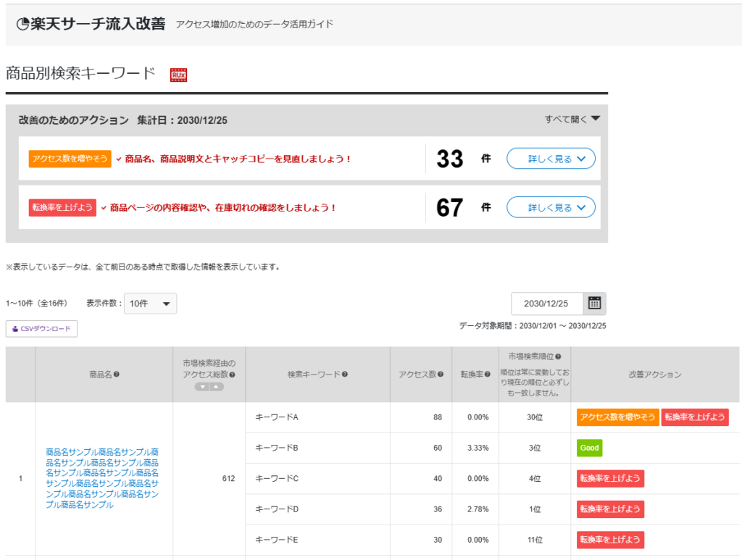Expand 詳しく見る for the 33件 access row

[x=551, y=159]
